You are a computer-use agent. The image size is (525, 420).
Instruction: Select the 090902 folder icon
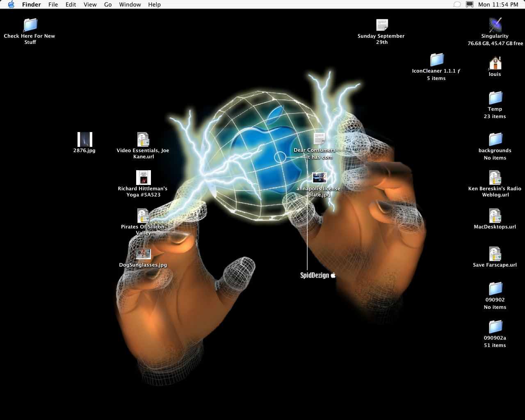click(495, 289)
